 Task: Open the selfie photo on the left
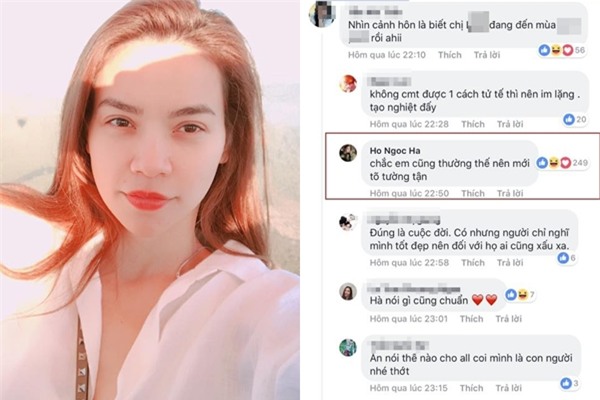pyautogui.click(x=150, y=200)
